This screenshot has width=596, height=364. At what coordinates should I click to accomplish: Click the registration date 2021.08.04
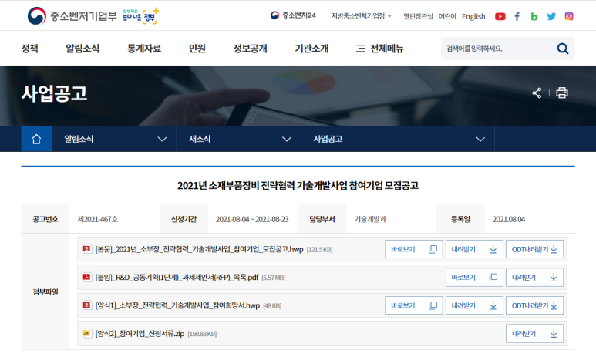pyautogui.click(x=509, y=219)
